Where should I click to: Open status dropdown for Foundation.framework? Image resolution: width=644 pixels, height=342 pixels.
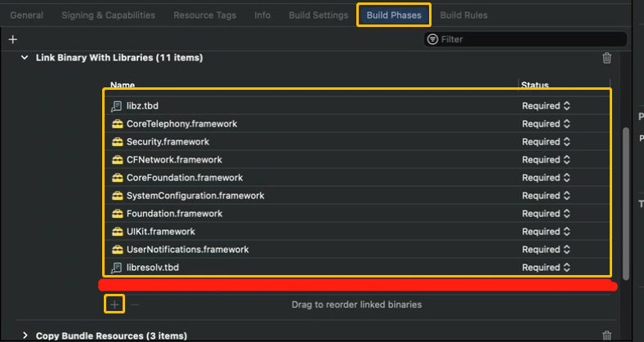[546, 214]
